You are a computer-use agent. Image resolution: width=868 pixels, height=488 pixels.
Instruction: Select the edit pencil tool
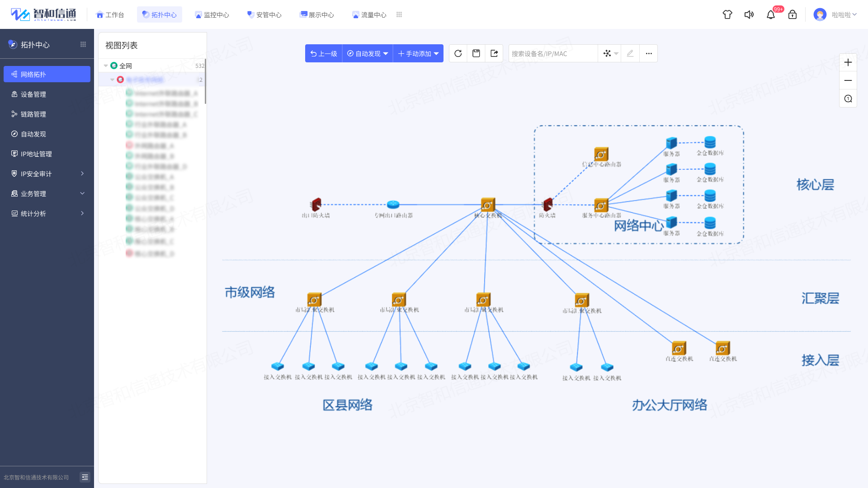coord(630,53)
